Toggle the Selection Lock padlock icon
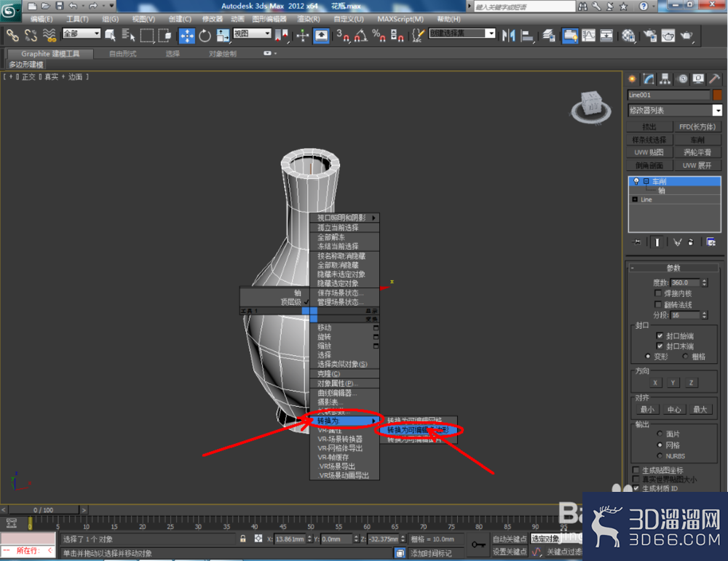Viewport: 728px width, 561px height. pyautogui.click(x=243, y=538)
